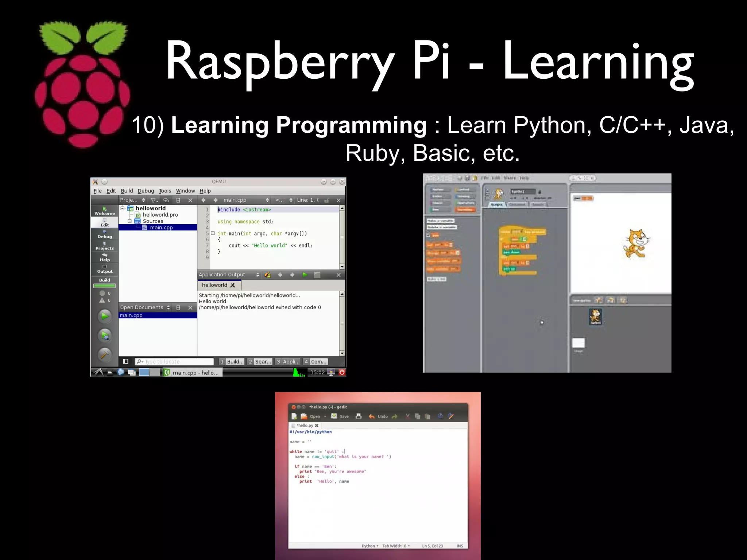Click the 'Type to locate' search field
The height and width of the screenshot is (560, 747).
tap(174, 361)
